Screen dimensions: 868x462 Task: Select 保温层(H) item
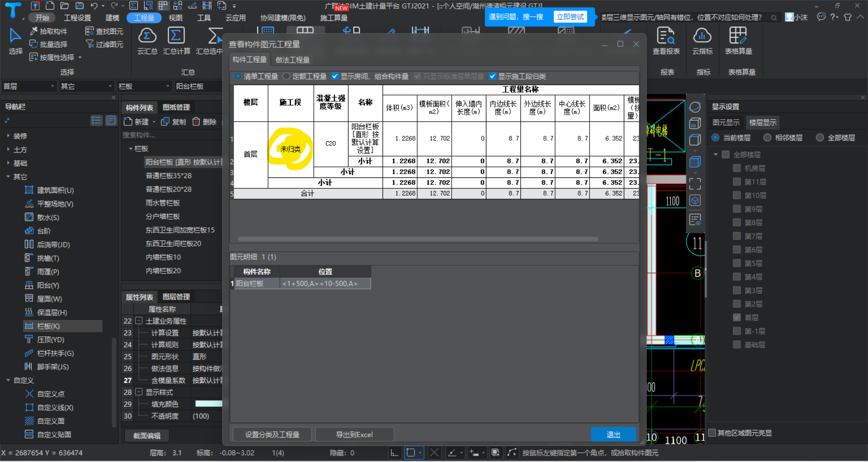point(46,312)
